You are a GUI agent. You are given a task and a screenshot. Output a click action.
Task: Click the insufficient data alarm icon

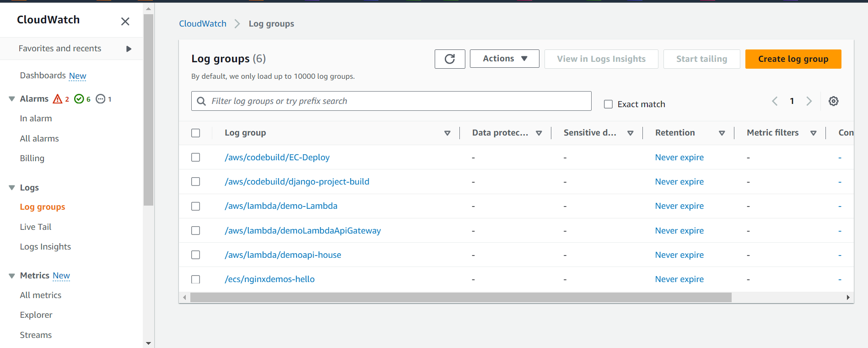coord(101,99)
